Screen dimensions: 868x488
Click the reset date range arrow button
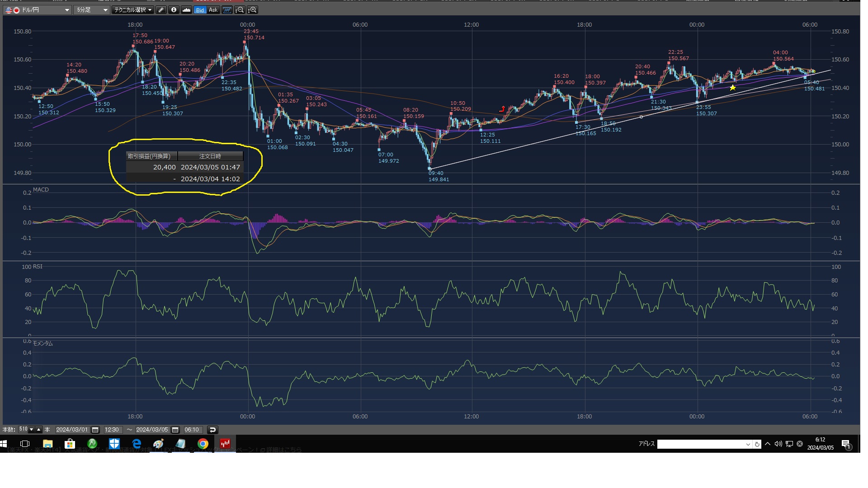[x=212, y=430]
